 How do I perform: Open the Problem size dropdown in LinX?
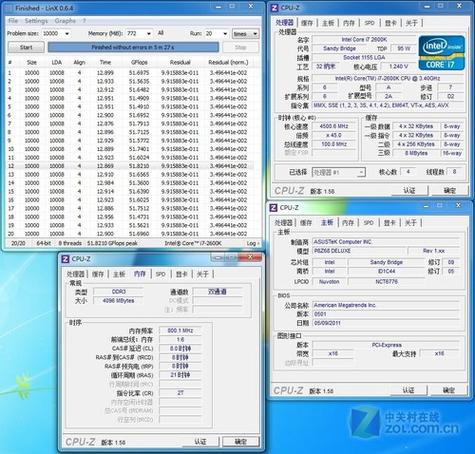(x=67, y=34)
